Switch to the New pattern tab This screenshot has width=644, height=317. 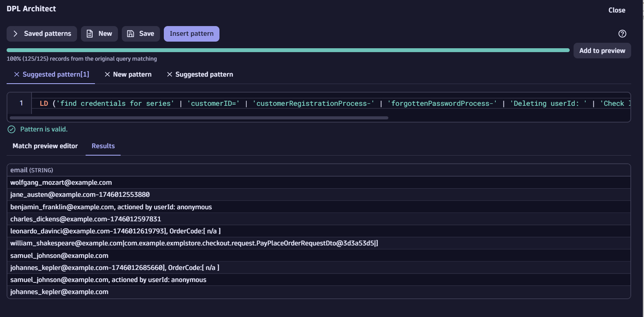coord(132,74)
